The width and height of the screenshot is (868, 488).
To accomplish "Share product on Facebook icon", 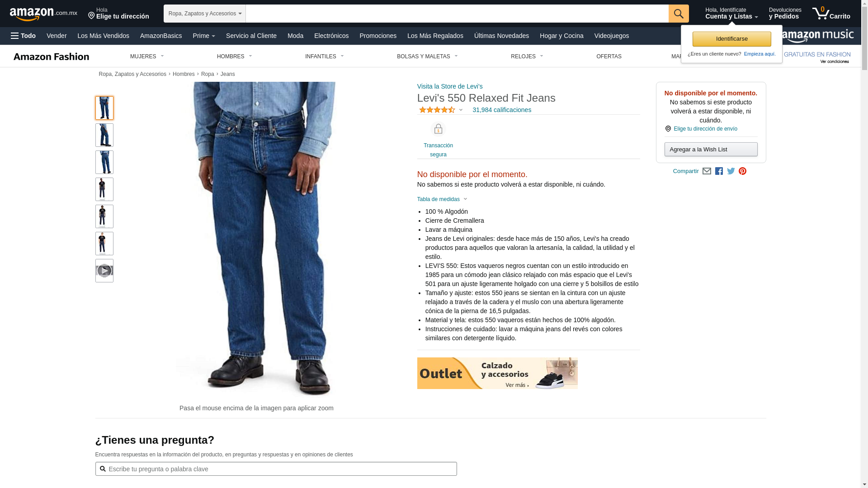I will (719, 171).
